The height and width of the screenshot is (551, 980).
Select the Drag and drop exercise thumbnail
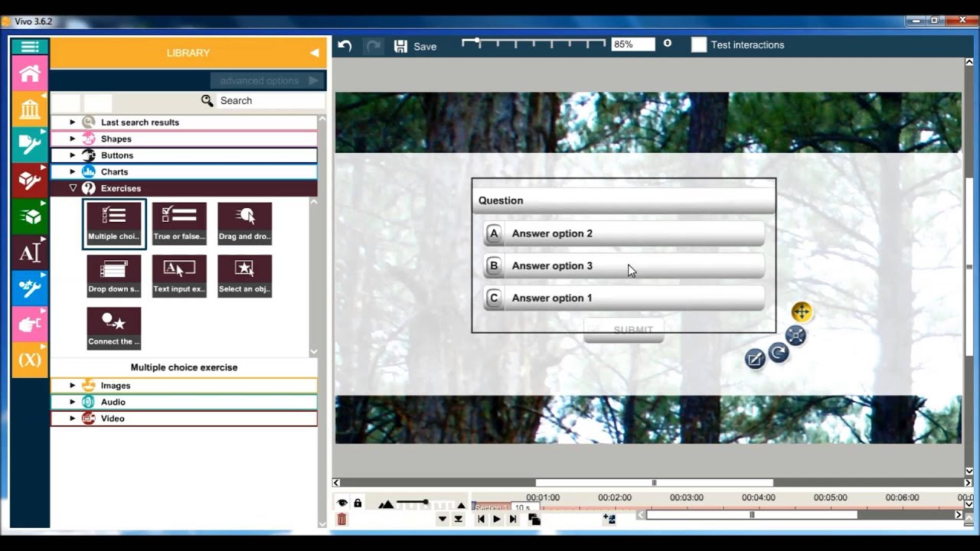pos(245,223)
